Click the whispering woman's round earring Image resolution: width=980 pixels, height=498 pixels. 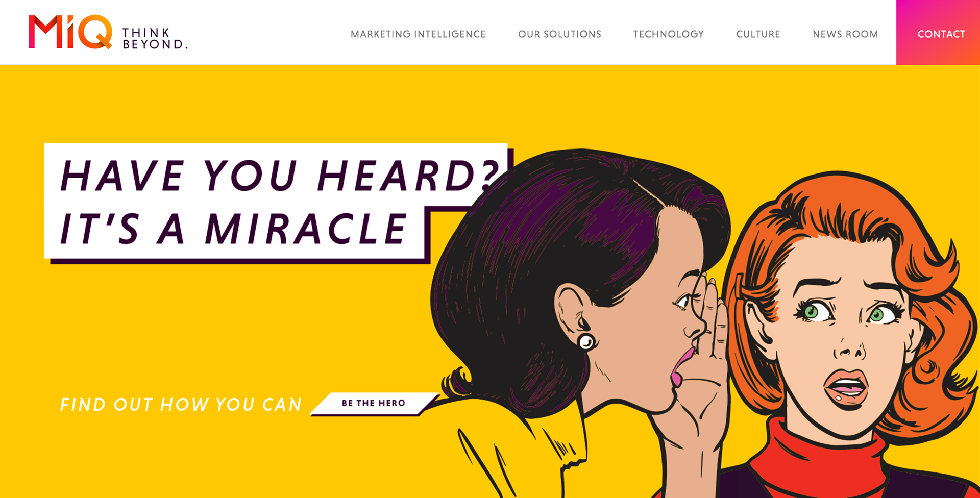tap(586, 341)
